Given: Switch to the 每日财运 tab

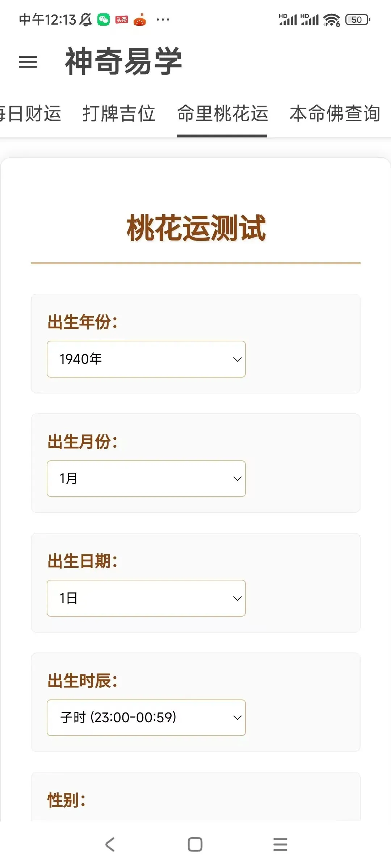Looking at the screenshot, I should (31, 114).
